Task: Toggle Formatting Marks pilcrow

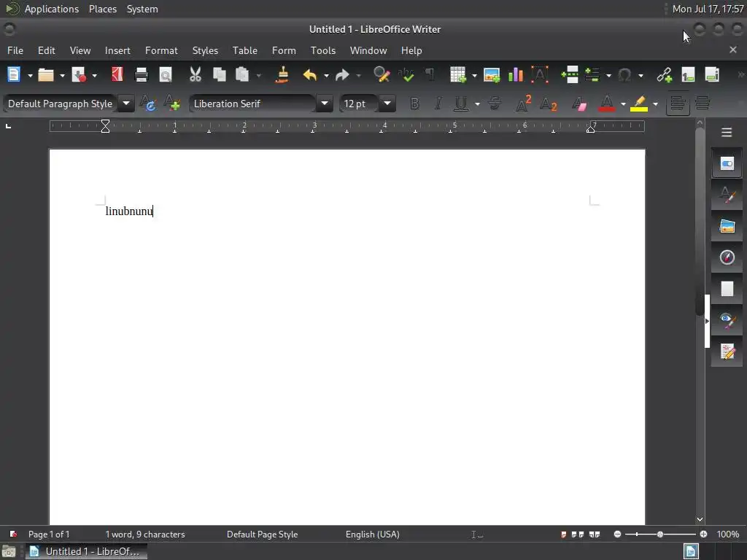Action: pyautogui.click(x=430, y=75)
